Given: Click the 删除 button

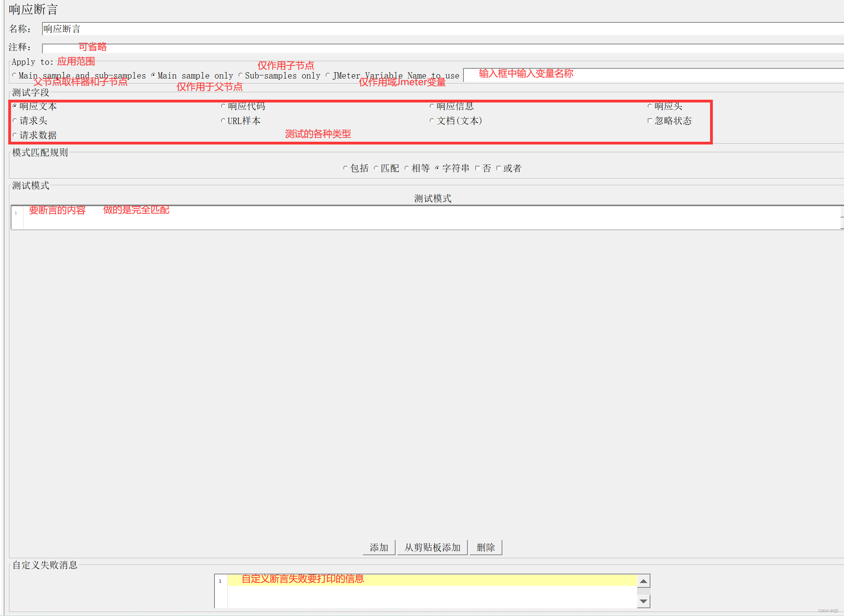Looking at the screenshot, I should [x=485, y=547].
